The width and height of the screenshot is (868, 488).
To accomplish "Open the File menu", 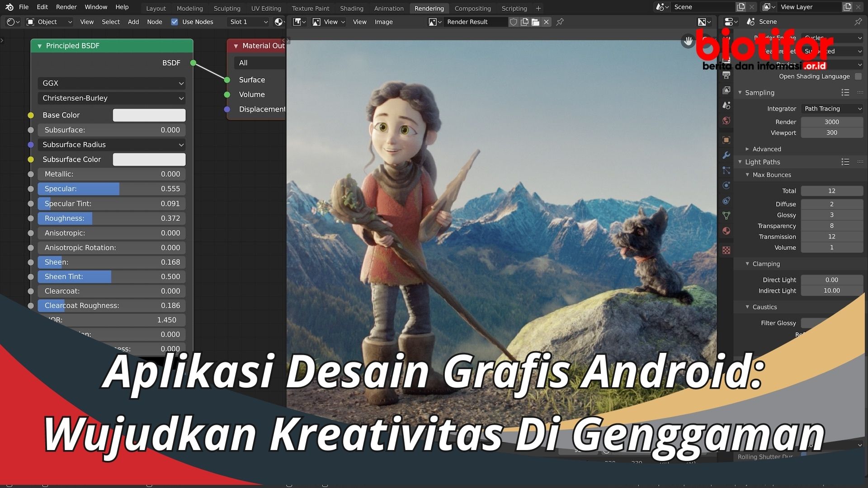I will [x=24, y=7].
